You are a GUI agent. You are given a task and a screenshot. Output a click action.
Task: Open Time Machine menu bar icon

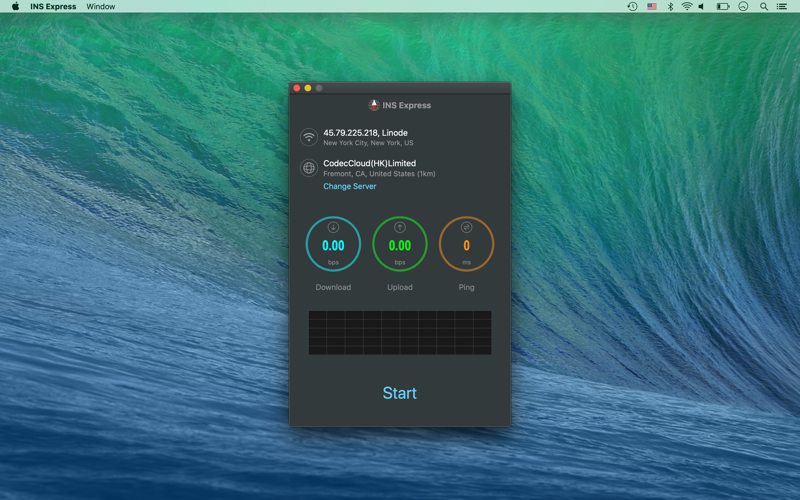(x=632, y=6)
